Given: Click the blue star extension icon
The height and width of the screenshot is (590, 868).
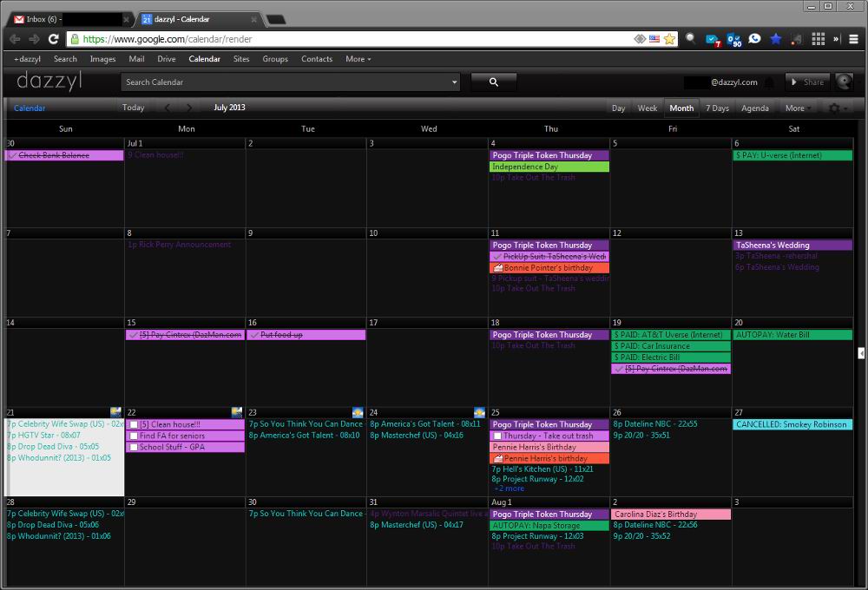Looking at the screenshot, I should pyautogui.click(x=775, y=39).
